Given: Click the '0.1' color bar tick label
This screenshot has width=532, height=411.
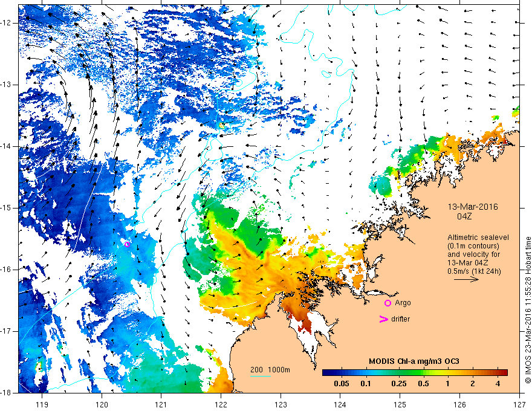Looking at the screenshot, I should pos(365,384).
